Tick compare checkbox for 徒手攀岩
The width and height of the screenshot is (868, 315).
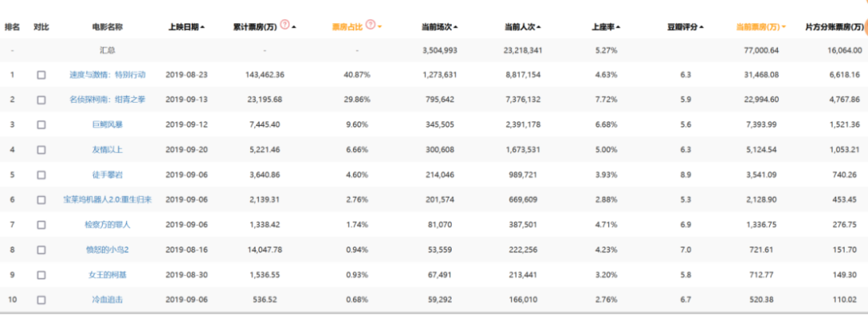point(42,175)
